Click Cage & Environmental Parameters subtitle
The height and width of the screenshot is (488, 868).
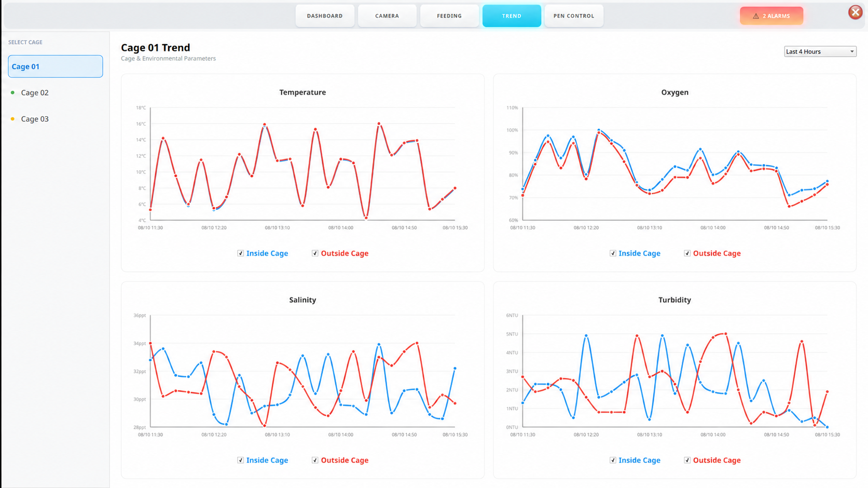pyautogui.click(x=168, y=59)
